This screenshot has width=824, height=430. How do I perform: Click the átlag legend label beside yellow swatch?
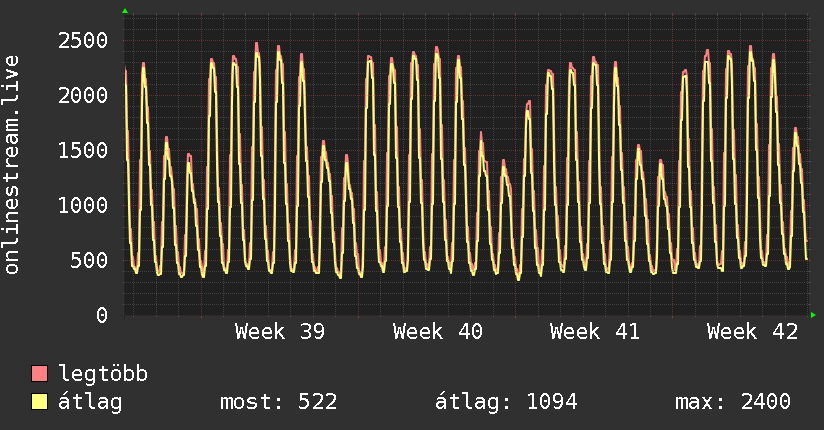tap(90, 402)
